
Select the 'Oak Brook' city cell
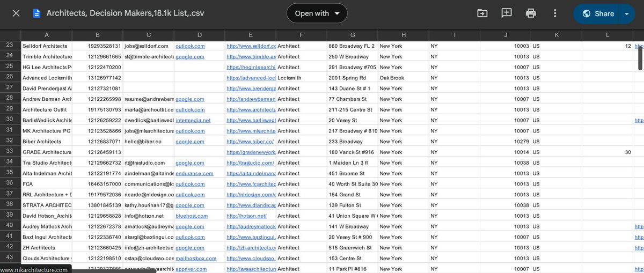(x=403, y=78)
